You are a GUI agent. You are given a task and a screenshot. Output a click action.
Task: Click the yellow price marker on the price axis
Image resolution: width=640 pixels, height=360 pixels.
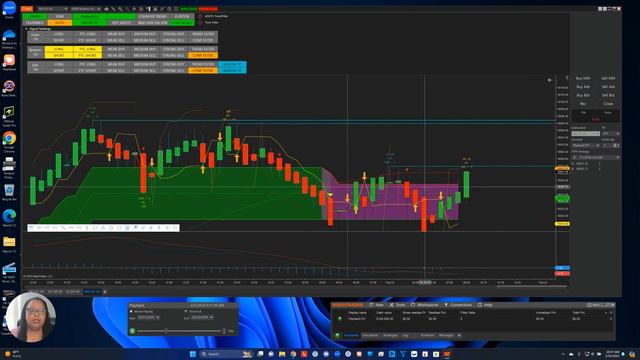[x=562, y=224]
